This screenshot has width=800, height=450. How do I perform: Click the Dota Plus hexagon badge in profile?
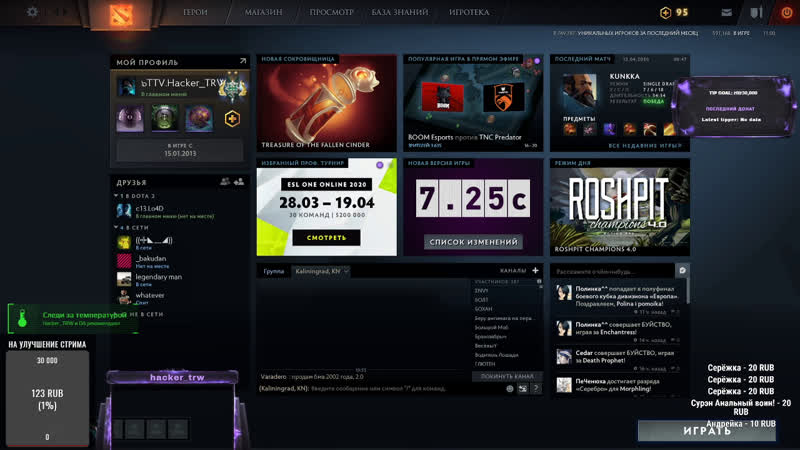pos(232,119)
